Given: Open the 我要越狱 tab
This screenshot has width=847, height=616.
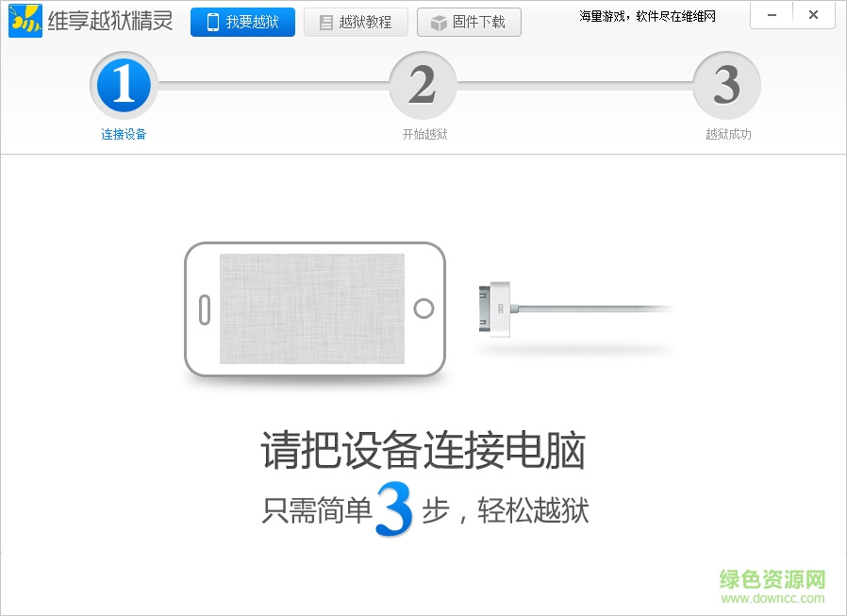Looking at the screenshot, I should pyautogui.click(x=242, y=22).
